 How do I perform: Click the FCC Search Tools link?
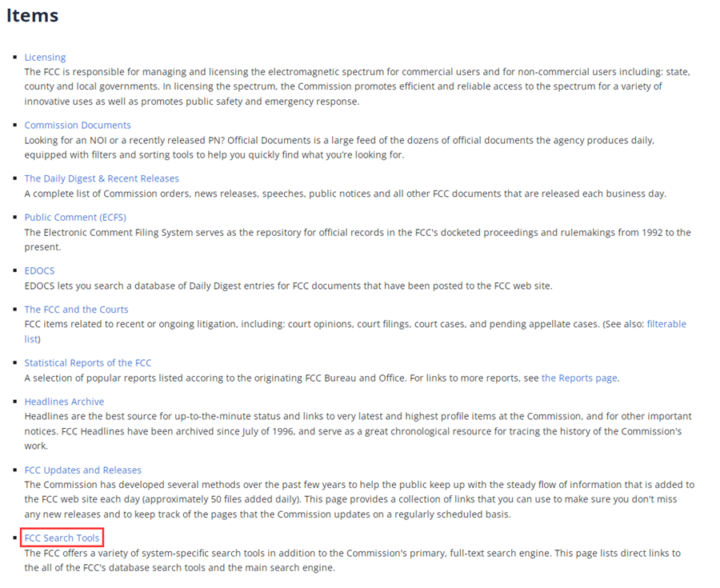[62, 538]
